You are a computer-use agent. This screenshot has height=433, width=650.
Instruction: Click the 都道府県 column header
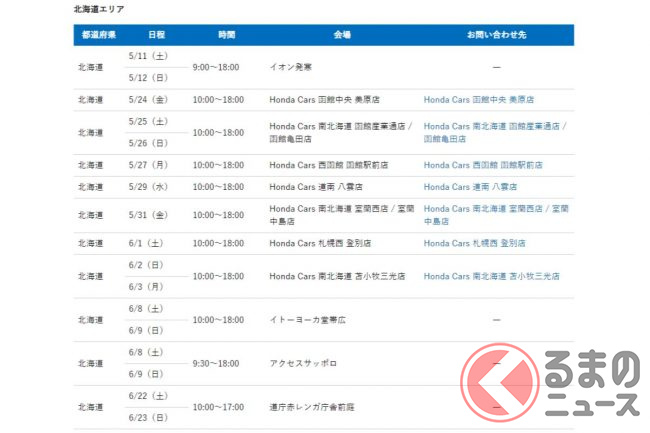(96, 35)
